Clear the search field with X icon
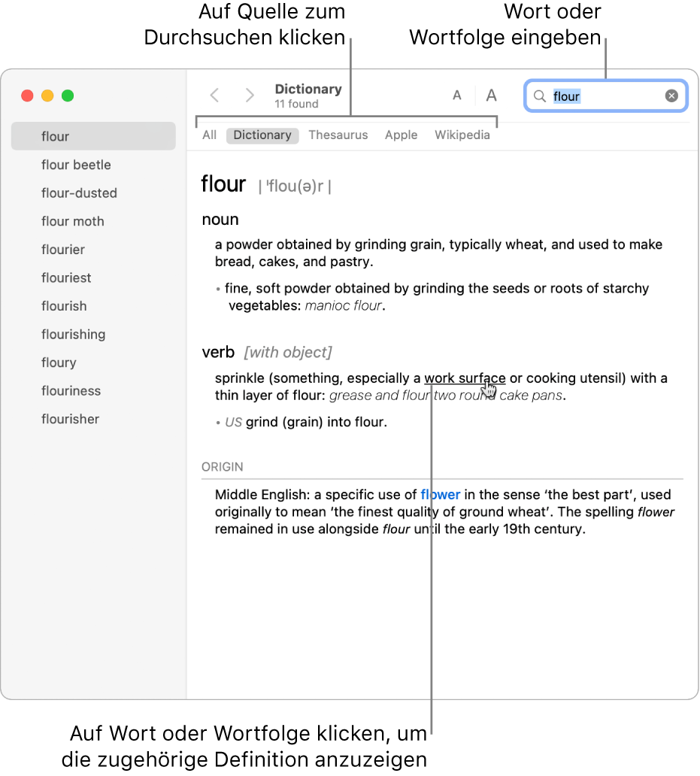 coord(671,96)
